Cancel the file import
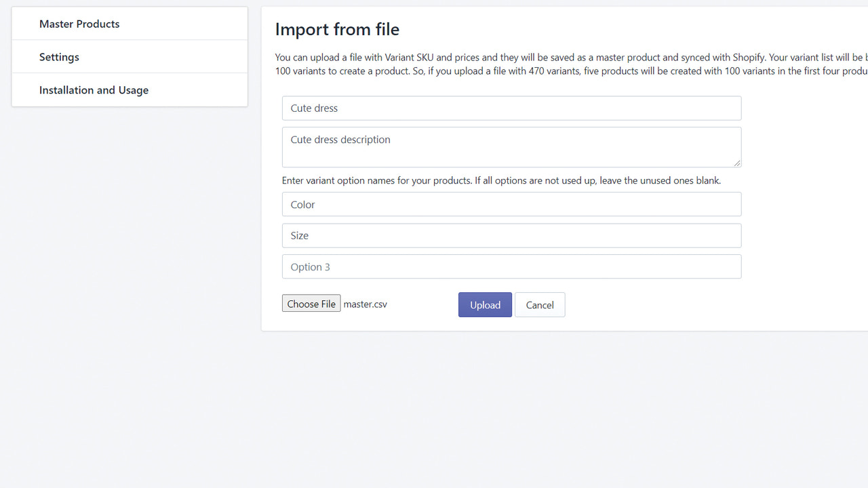868x488 pixels. 540,304
